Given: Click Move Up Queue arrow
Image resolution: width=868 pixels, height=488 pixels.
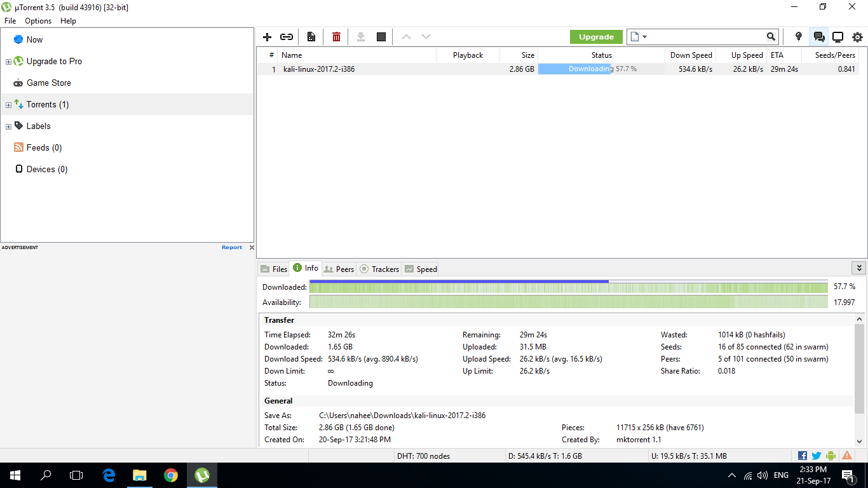Looking at the screenshot, I should click(406, 37).
